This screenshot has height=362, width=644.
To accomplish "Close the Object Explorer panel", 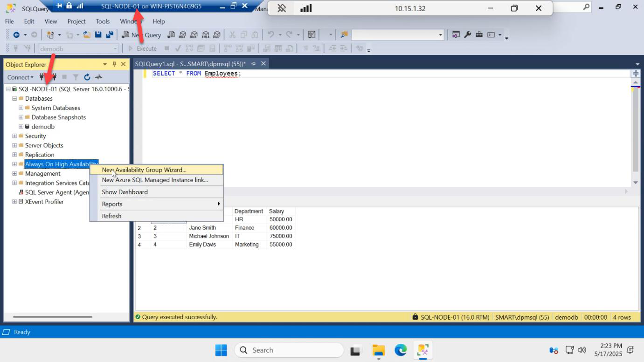I will [124, 64].
